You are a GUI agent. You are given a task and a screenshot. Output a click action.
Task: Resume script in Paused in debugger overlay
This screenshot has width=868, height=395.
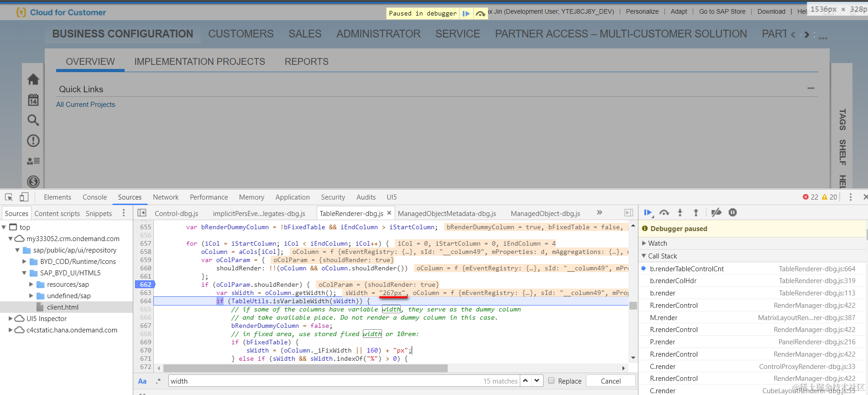466,14
